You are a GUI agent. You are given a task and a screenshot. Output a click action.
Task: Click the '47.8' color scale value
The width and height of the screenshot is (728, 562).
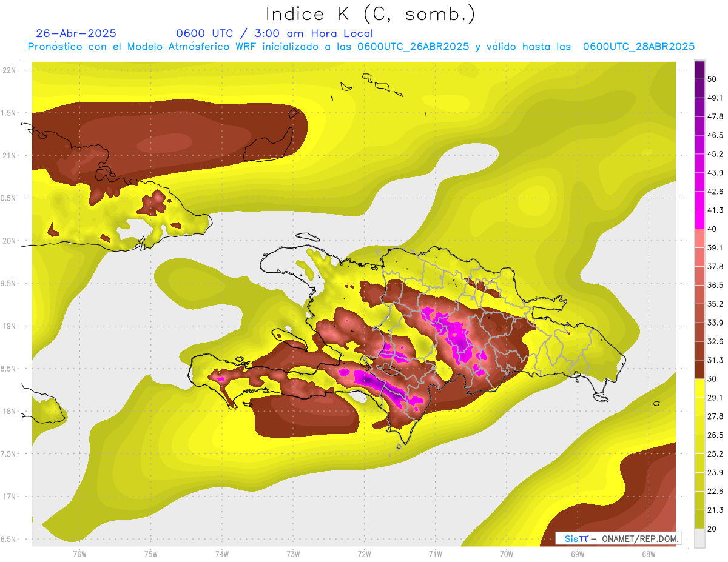pos(715,116)
